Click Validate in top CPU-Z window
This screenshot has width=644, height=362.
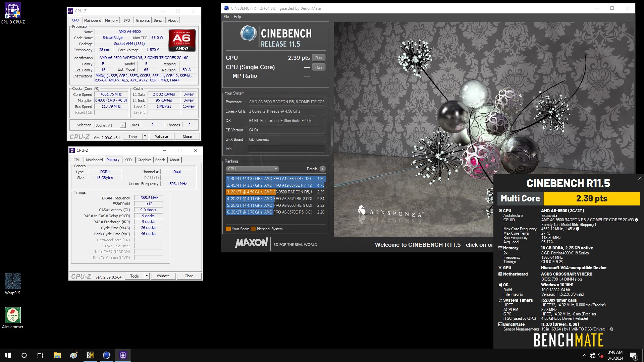coord(161,136)
